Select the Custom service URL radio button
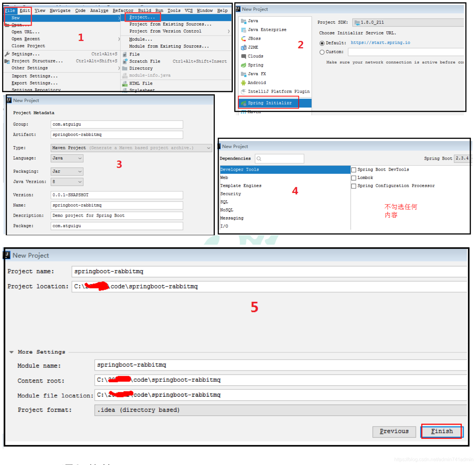This screenshot has height=465, width=476. point(322,52)
